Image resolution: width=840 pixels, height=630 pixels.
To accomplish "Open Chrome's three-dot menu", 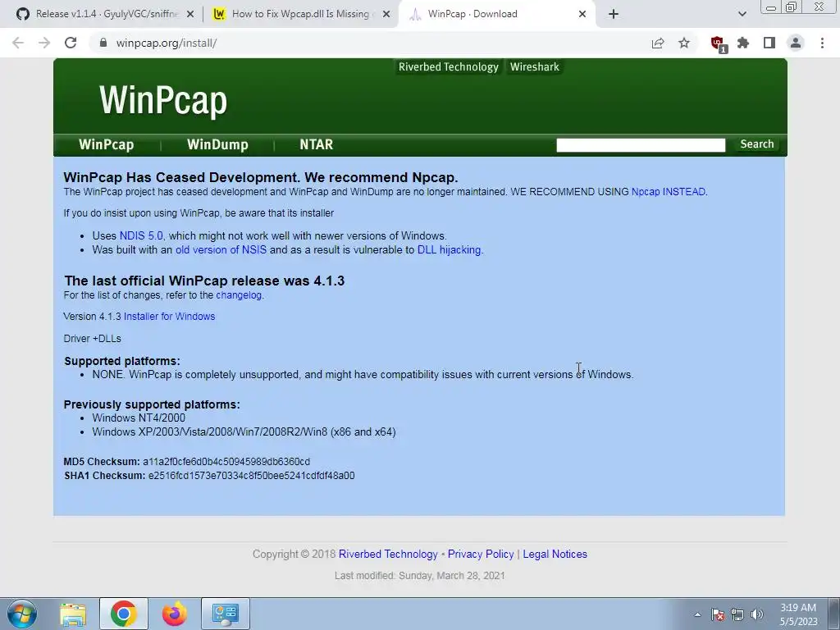I will click(822, 43).
